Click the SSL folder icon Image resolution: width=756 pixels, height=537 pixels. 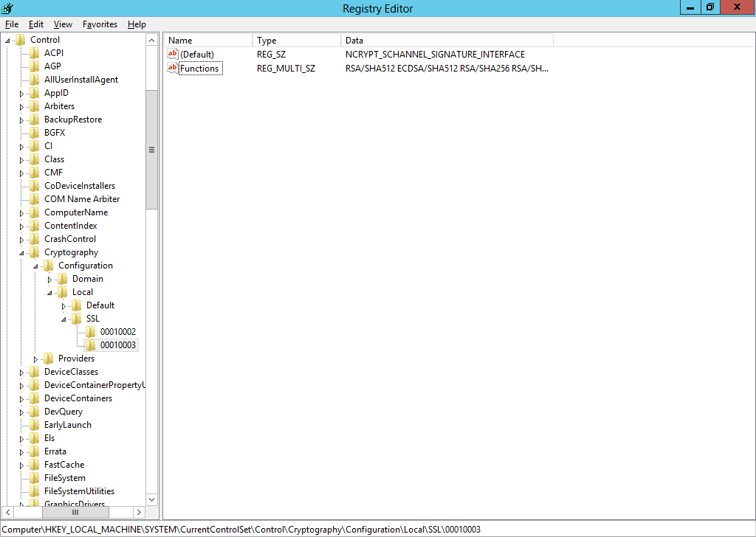click(76, 319)
